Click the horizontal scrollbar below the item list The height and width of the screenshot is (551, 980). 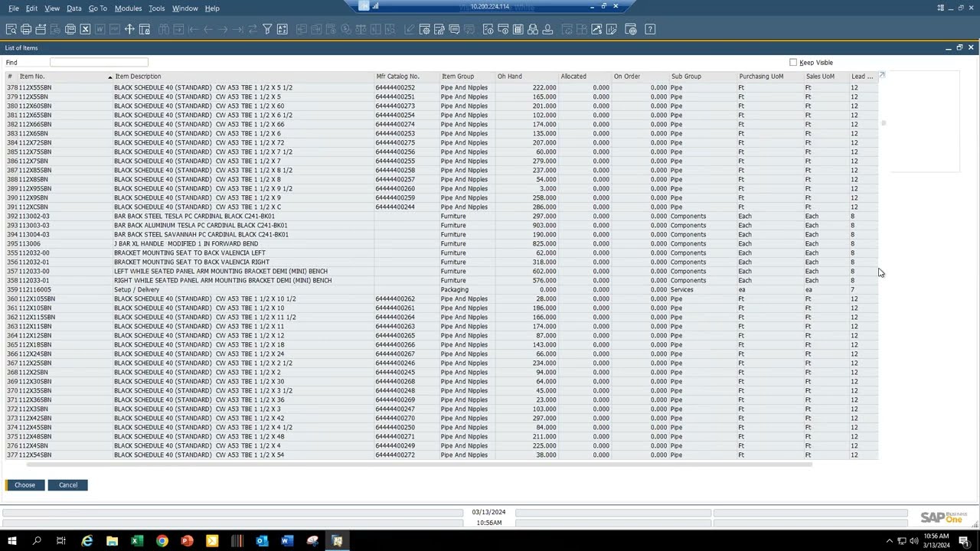click(x=419, y=465)
